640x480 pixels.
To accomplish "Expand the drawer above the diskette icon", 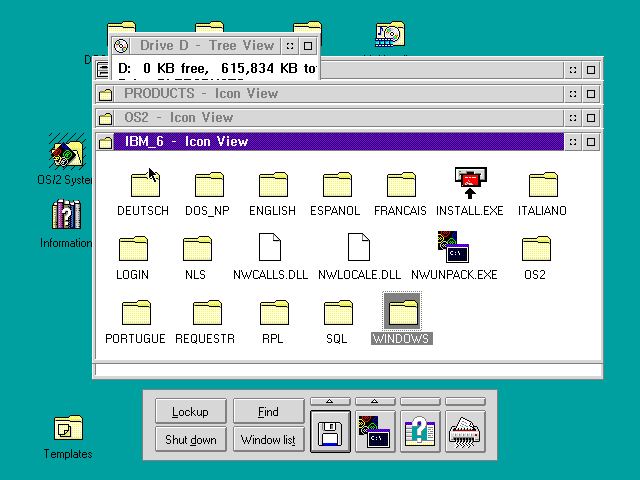I will tap(330, 401).
